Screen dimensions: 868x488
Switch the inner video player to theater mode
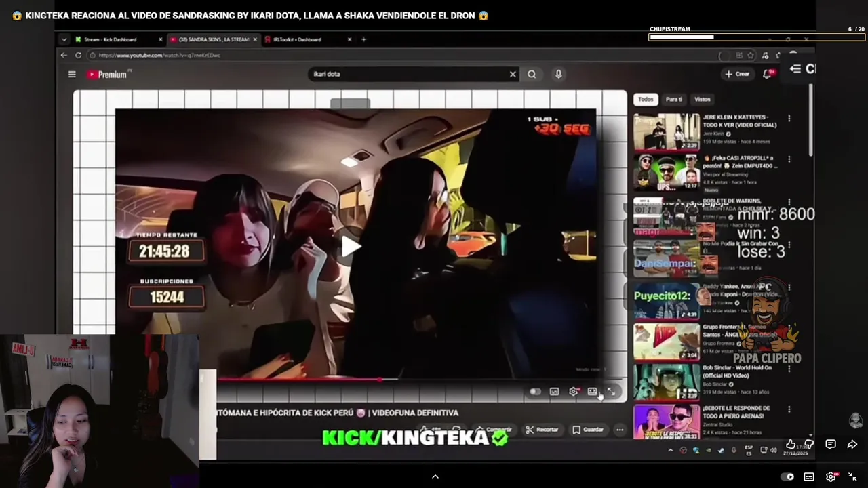(x=592, y=392)
